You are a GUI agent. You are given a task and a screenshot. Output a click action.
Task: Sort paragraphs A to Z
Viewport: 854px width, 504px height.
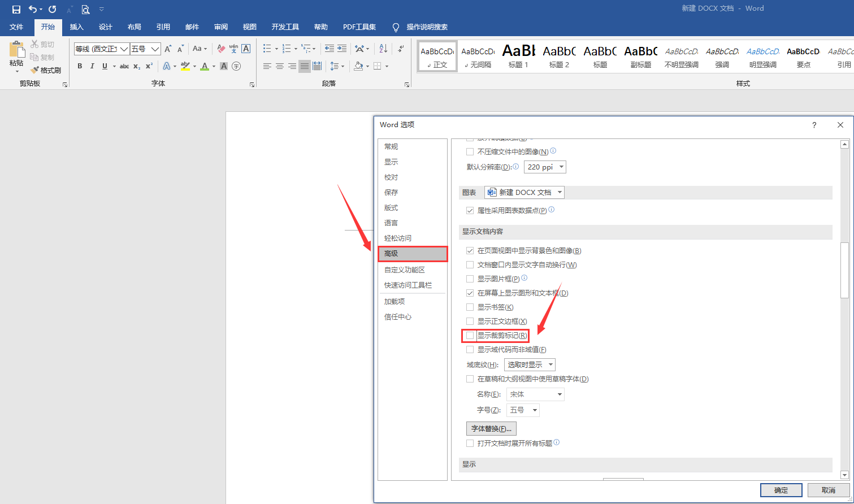[383, 49]
